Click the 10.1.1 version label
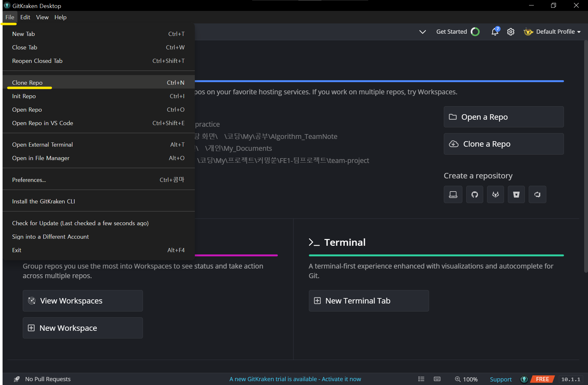 (571, 379)
